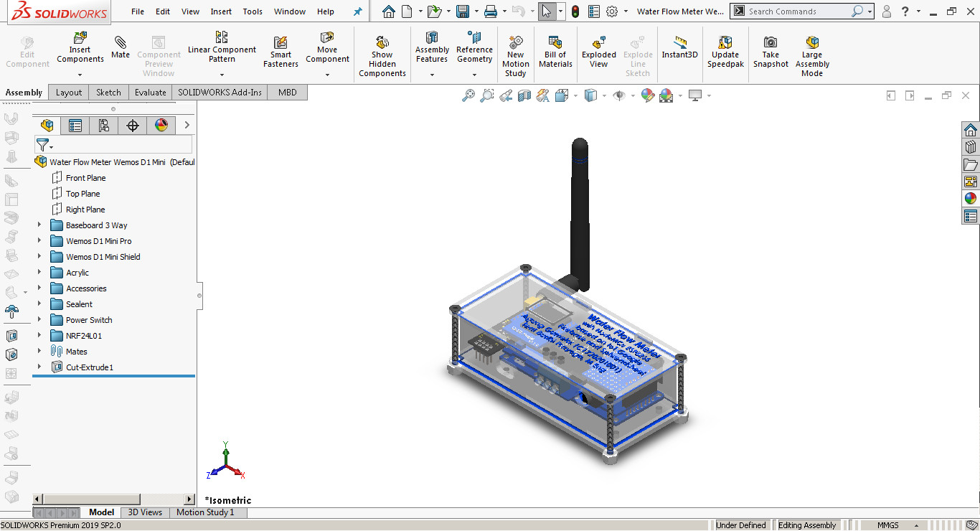This screenshot has width=980, height=531.
Task: Click the Rebuild traffic light icon
Action: pos(575,11)
